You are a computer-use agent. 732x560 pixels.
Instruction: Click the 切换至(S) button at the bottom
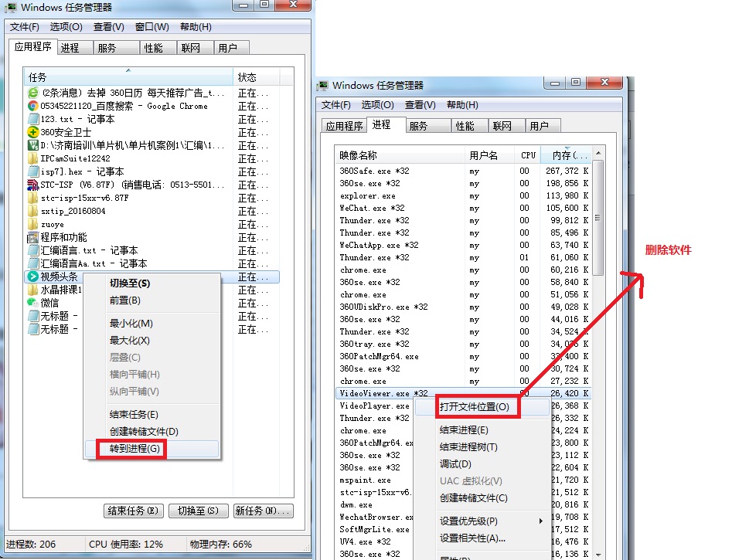tap(198, 511)
